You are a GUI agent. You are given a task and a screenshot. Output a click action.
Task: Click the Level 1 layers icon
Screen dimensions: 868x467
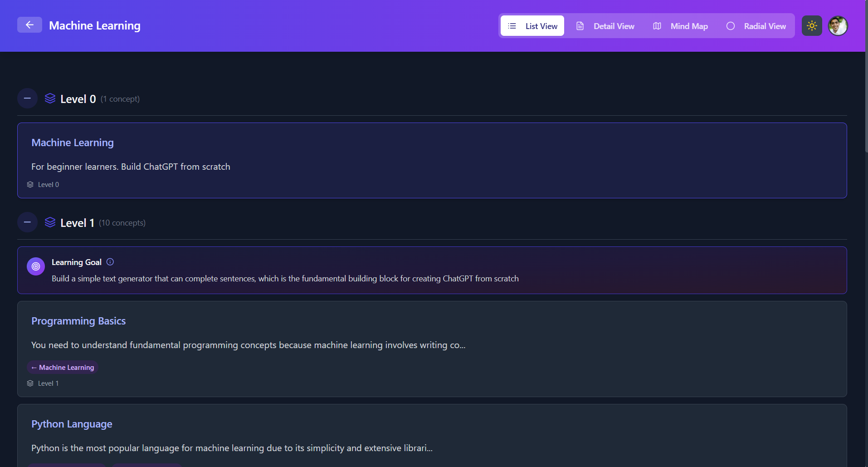(50, 222)
